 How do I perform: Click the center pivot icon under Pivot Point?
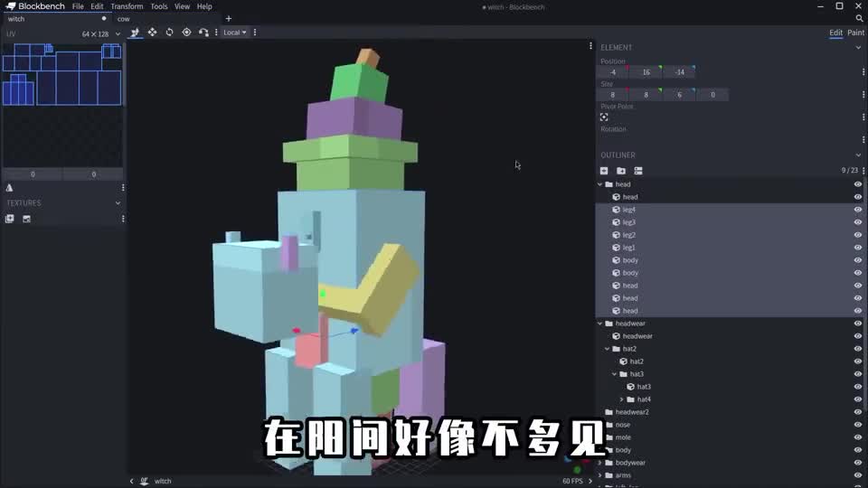coord(604,117)
